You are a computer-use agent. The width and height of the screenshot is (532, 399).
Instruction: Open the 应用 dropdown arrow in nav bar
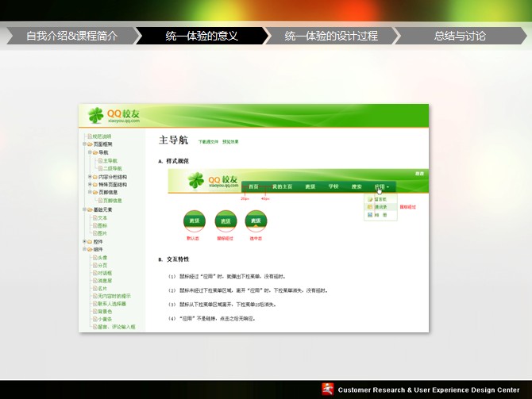(387, 187)
